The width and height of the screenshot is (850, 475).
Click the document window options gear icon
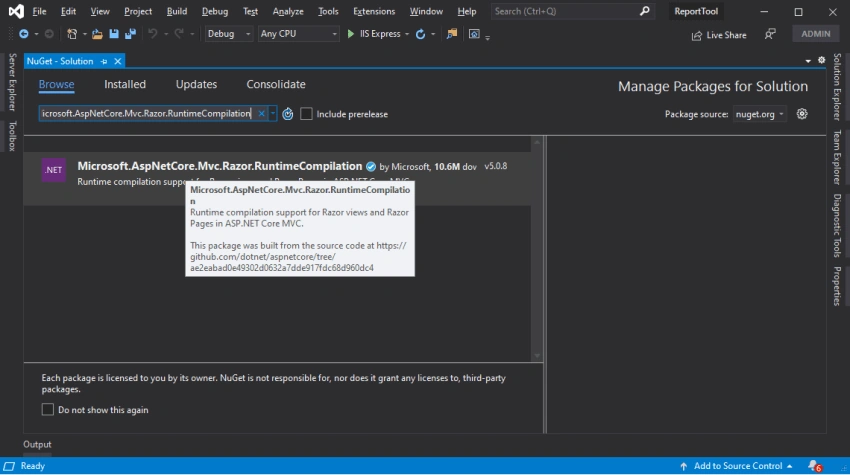(x=822, y=60)
